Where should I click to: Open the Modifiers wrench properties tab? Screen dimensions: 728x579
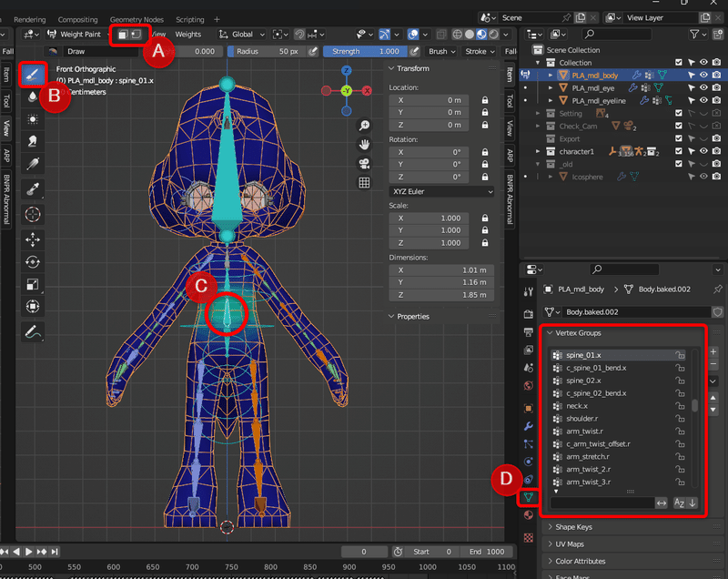tap(529, 426)
